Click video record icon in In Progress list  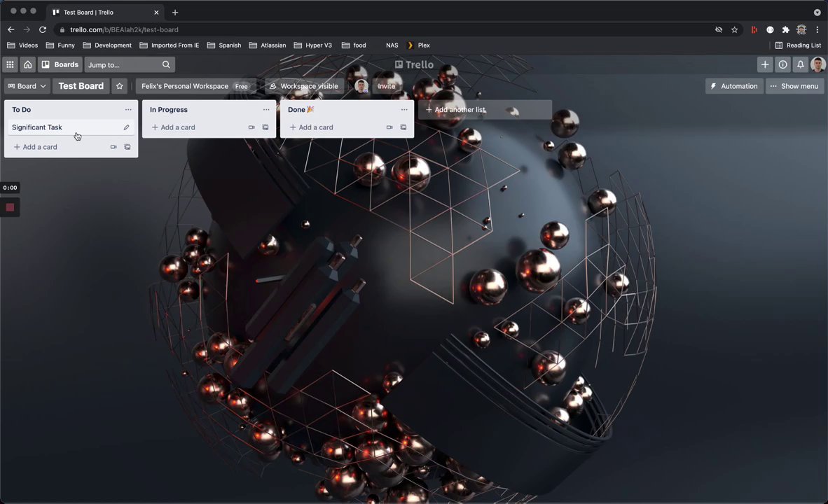click(251, 127)
